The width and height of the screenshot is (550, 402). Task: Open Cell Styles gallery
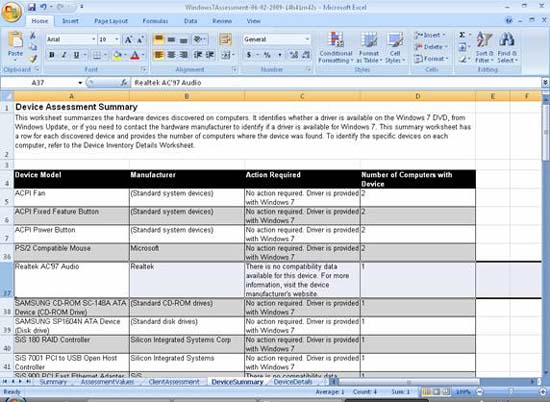click(395, 47)
